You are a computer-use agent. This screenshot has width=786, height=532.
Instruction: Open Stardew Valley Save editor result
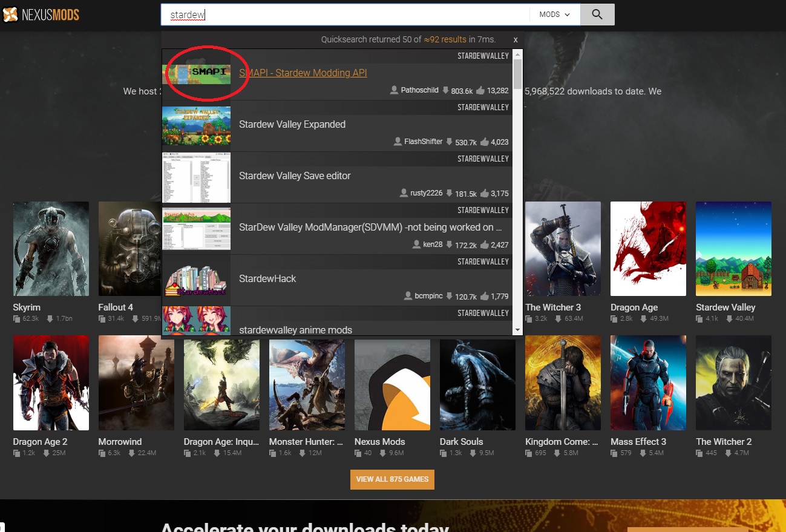tap(295, 176)
